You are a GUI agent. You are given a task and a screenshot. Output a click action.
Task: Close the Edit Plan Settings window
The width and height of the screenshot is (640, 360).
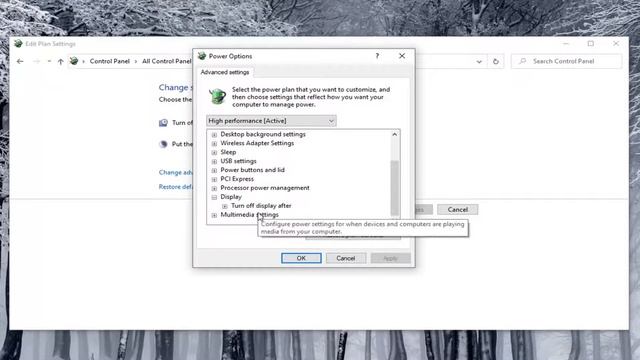coord(616,44)
